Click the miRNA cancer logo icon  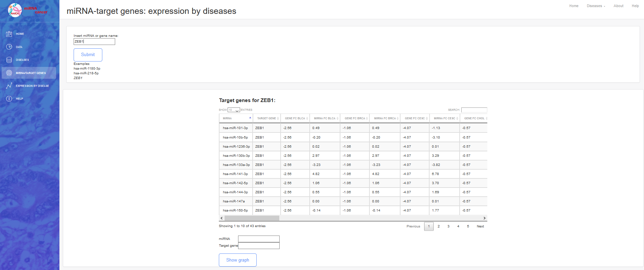tap(15, 10)
